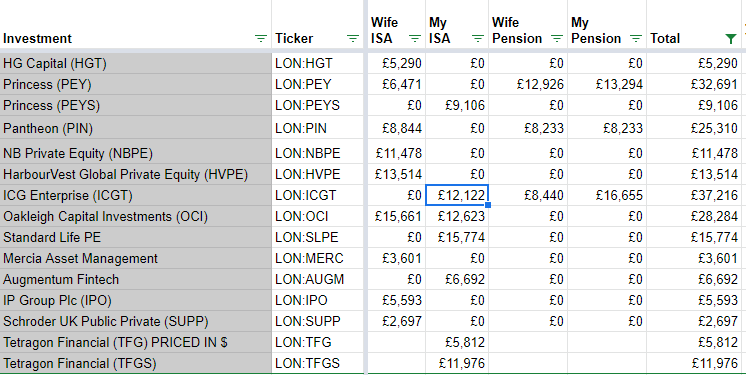
Task: Select HarbourVest Global Private Equity cell
Action: [136, 174]
